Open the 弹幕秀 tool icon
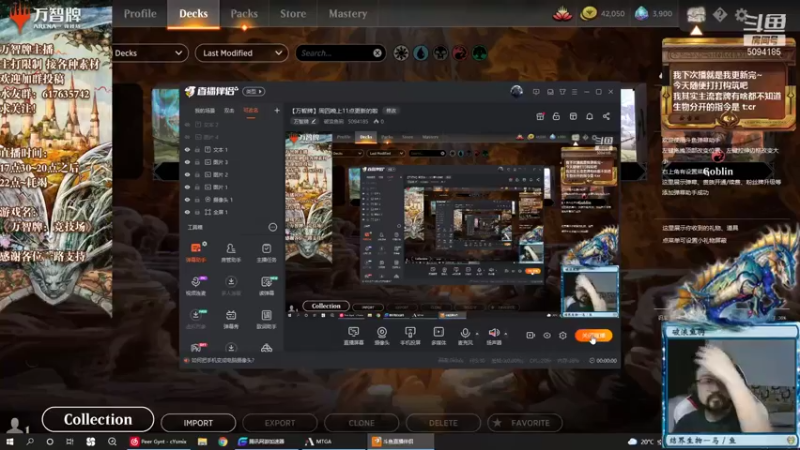This screenshot has height=450, width=800. coord(231,319)
